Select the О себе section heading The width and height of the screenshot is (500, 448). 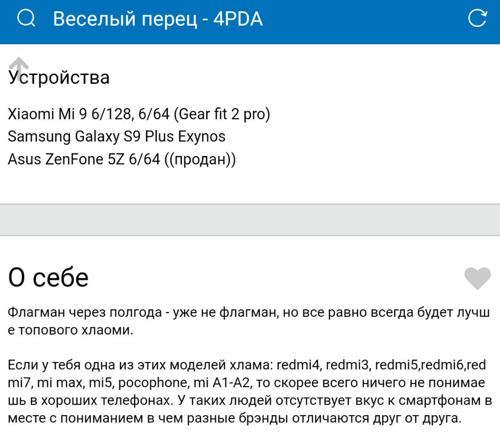click(48, 277)
